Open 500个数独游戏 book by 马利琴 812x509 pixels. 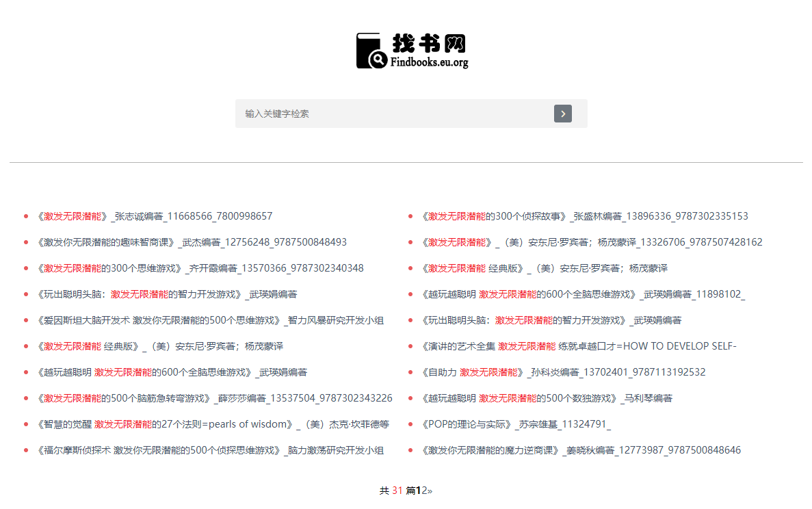(547, 398)
